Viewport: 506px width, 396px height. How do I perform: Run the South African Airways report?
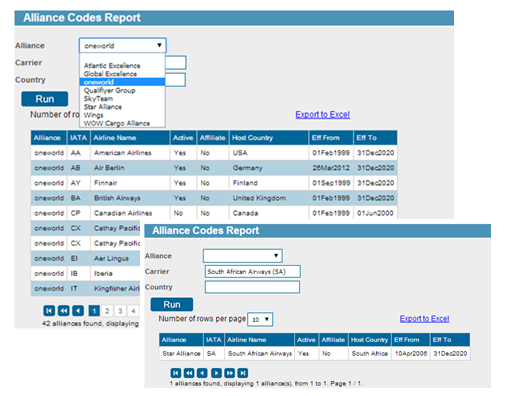pyautogui.click(x=172, y=304)
